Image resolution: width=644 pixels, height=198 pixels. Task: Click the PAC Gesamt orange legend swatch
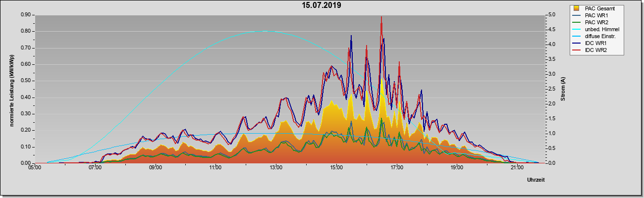(x=577, y=8)
